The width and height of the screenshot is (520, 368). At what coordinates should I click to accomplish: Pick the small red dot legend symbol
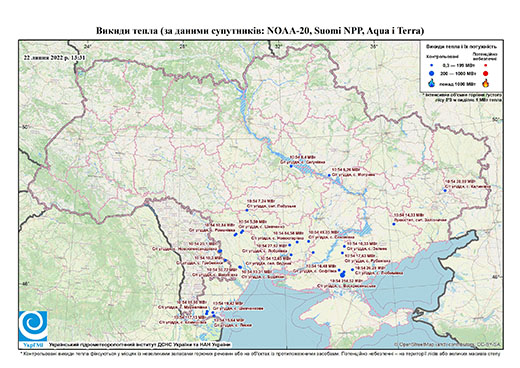coord(486,66)
